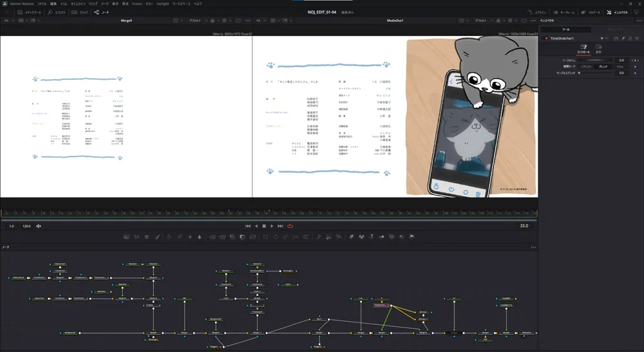Toggle the Nodes panel (ノード) button
This screenshot has height=352, width=644.
click(x=102, y=12)
